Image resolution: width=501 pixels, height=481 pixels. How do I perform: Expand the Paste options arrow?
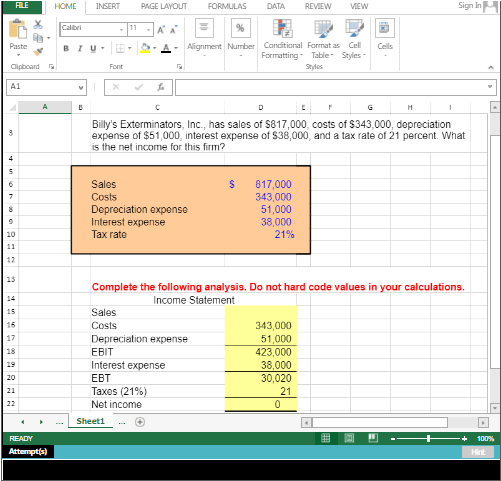click(18, 55)
